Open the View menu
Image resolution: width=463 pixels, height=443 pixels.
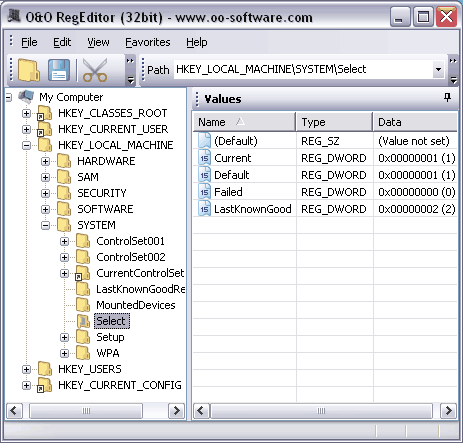[x=98, y=42]
